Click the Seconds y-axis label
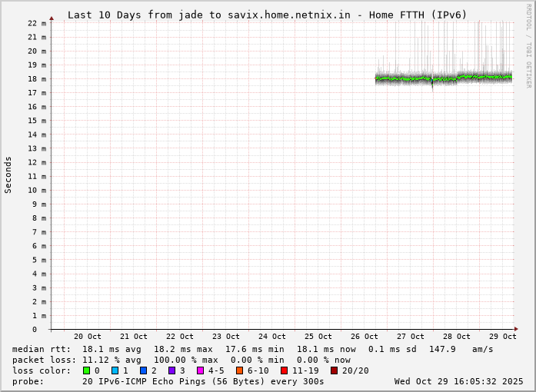 (8, 174)
